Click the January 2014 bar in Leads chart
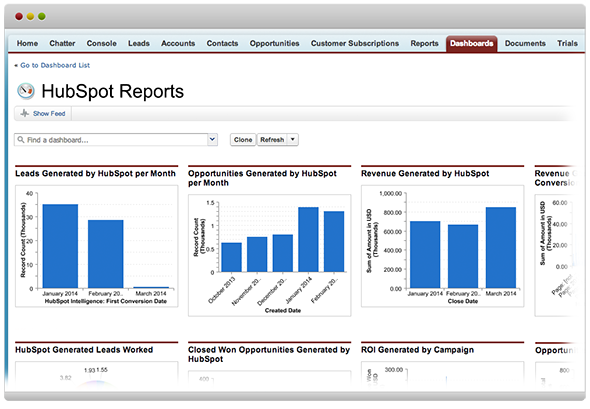The width and height of the screenshot is (590, 409). [60, 246]
